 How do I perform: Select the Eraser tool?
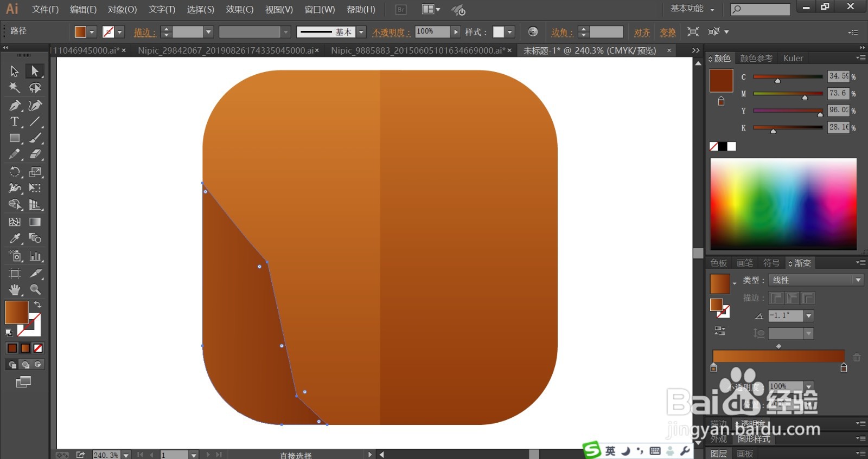35,154
